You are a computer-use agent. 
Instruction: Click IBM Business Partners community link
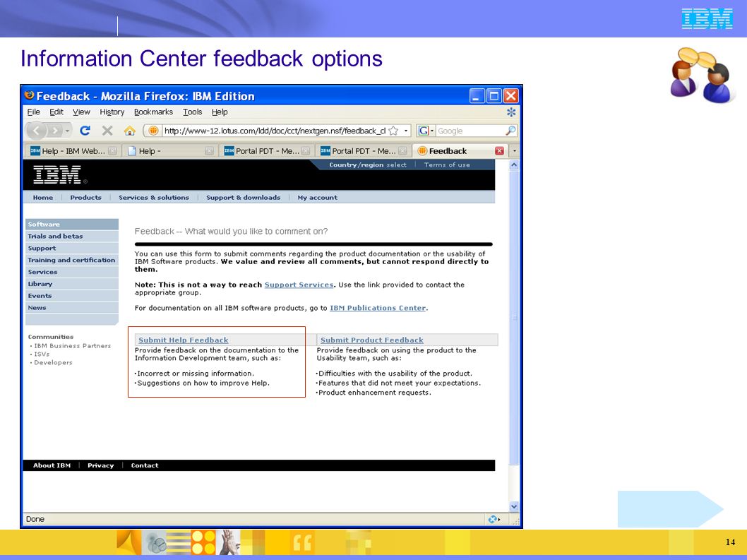click(73, 346)
